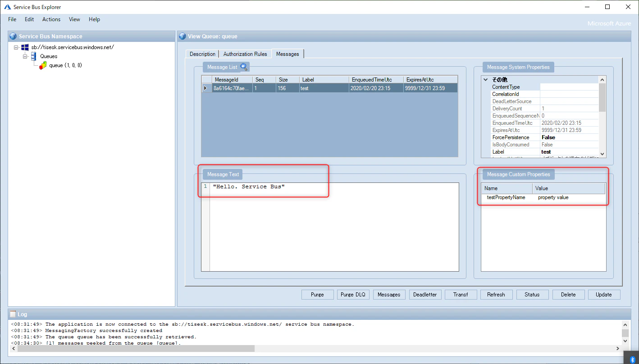Click the system properties scrollbar up arrow
The width and height of the screenshot is (639, 364).
pyautogui.click(x=602, y=80)
